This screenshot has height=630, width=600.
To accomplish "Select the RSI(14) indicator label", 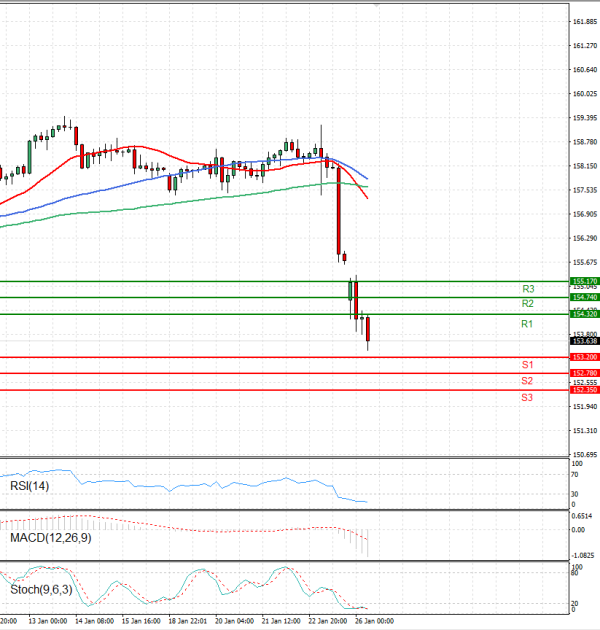I will [29, 486].
